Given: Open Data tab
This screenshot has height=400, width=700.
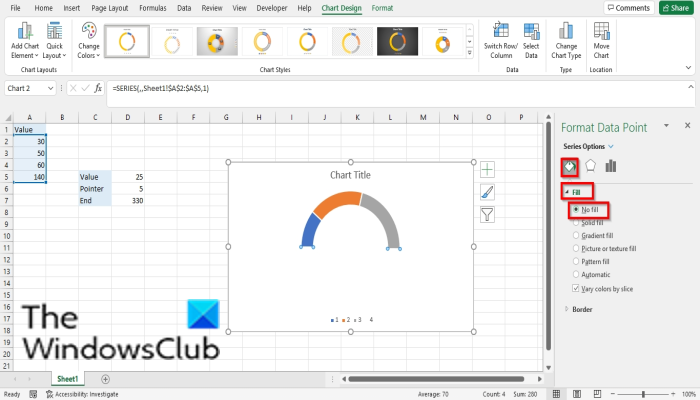Looking at the screenshot, I should tap(184, 8).
